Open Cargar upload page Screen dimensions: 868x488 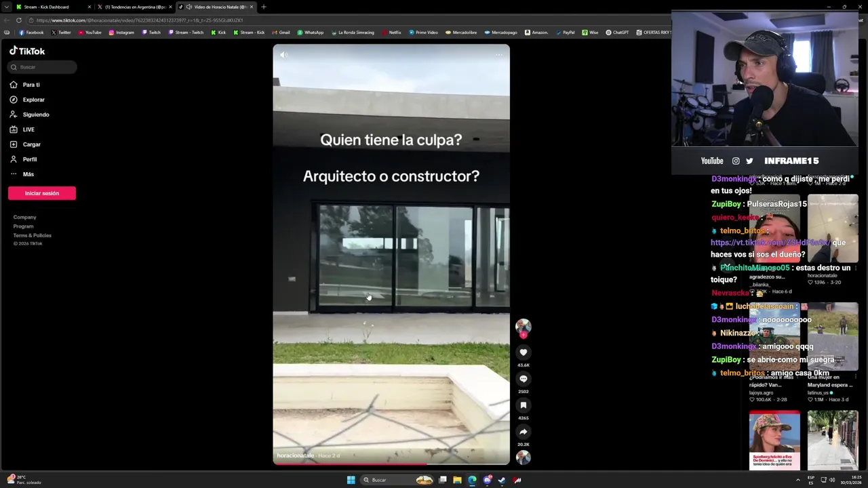[31, 144]
